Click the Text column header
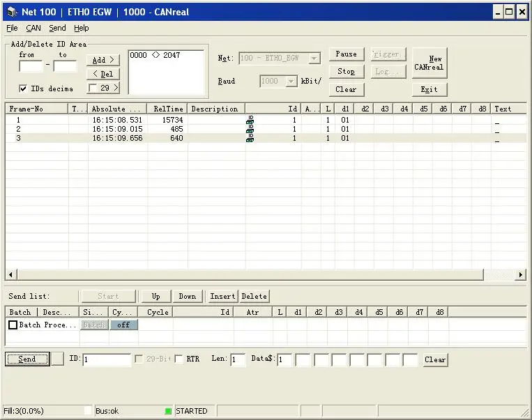This screenshot has width=532, height=420. (x=508, y=109)
